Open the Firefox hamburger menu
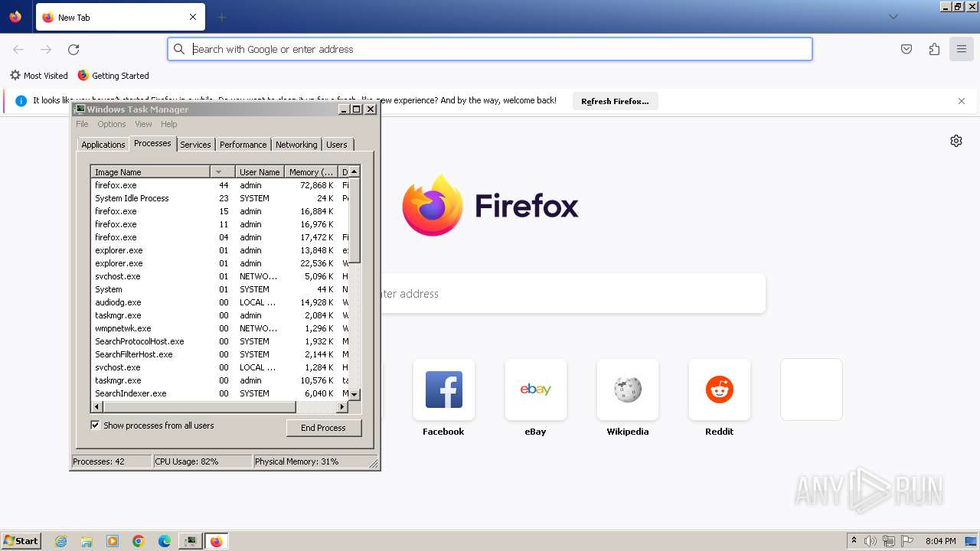The width and height of the screenshot is (980, 551). [x=962, y=50]
